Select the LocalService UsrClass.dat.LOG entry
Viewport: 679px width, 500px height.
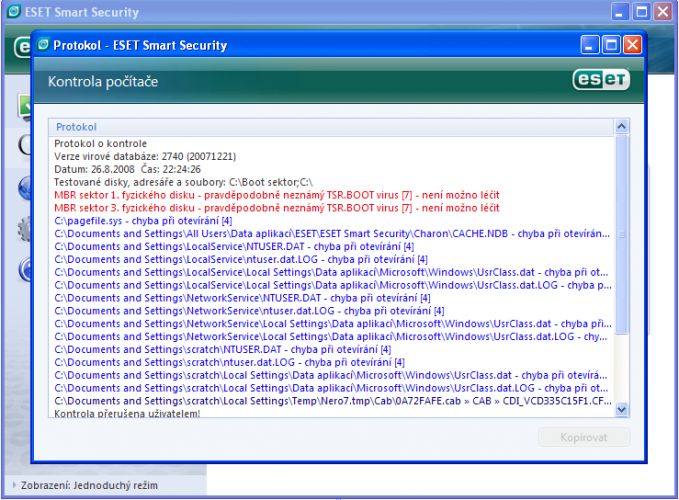333,285
